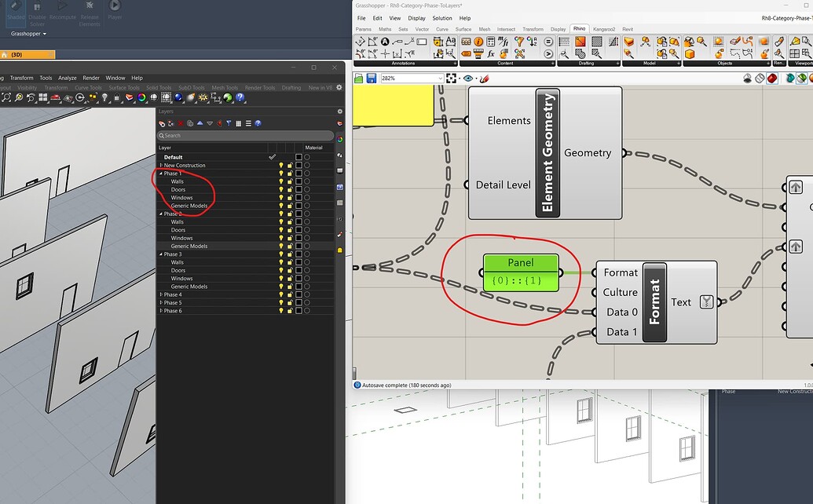Toggle the preview eye icon on the Grasshopper canvas toolbar

coord(468,78)
